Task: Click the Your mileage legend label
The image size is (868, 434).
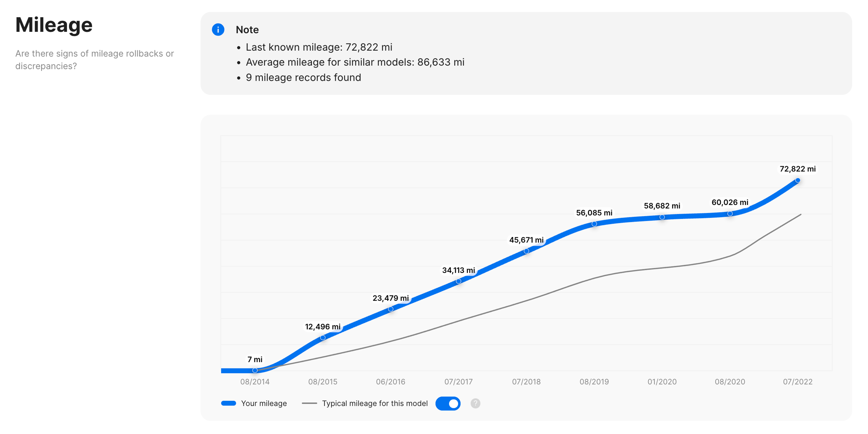Action: 264,403
